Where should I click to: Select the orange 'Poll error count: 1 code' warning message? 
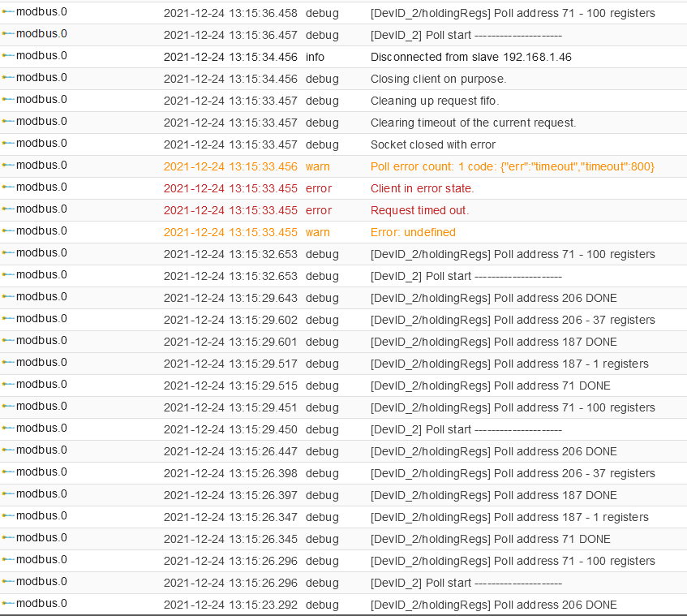pos(513,166)
